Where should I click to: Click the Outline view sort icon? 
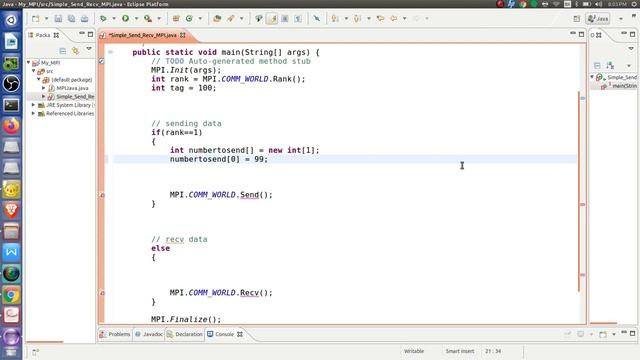(610, 65)
